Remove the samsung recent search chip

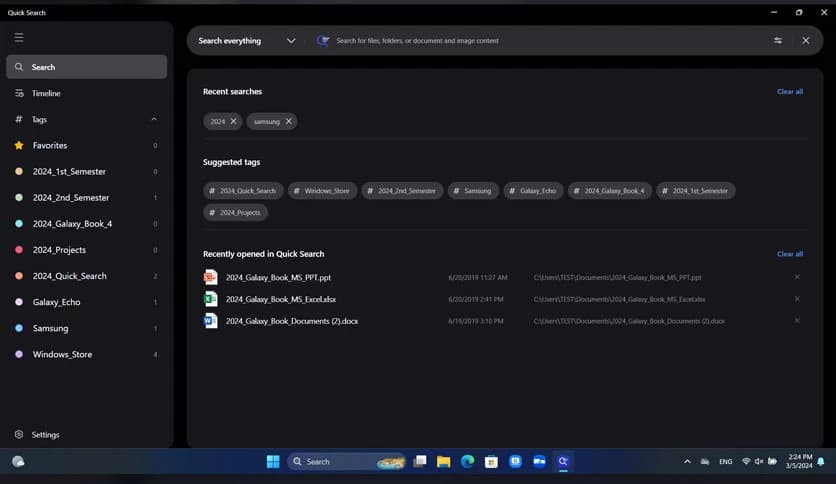tap(288, 122)
